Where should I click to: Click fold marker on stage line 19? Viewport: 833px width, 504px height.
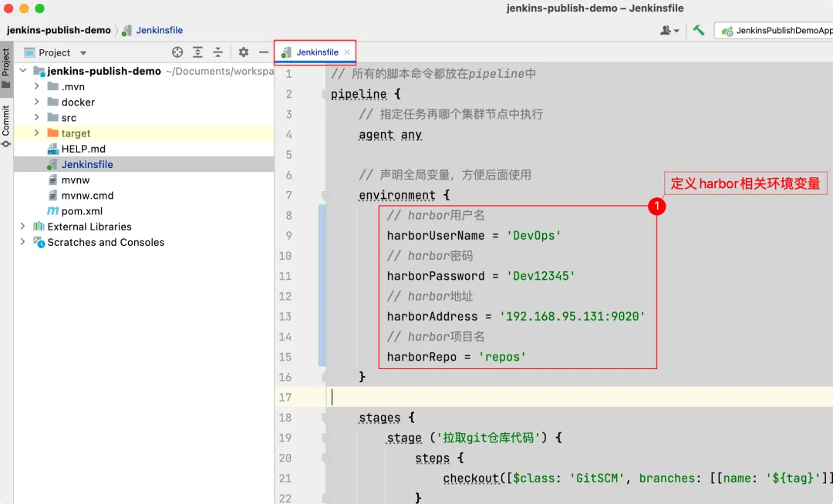click(x=325, y=438)
